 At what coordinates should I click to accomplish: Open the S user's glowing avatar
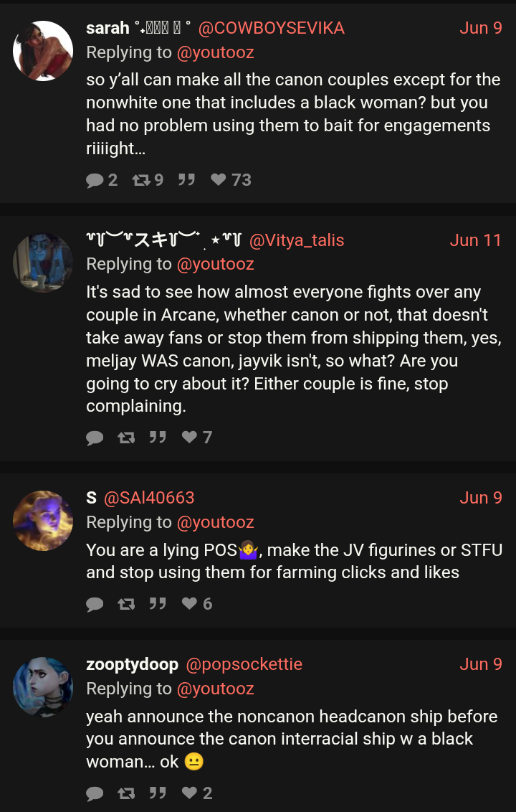(43, 521)
